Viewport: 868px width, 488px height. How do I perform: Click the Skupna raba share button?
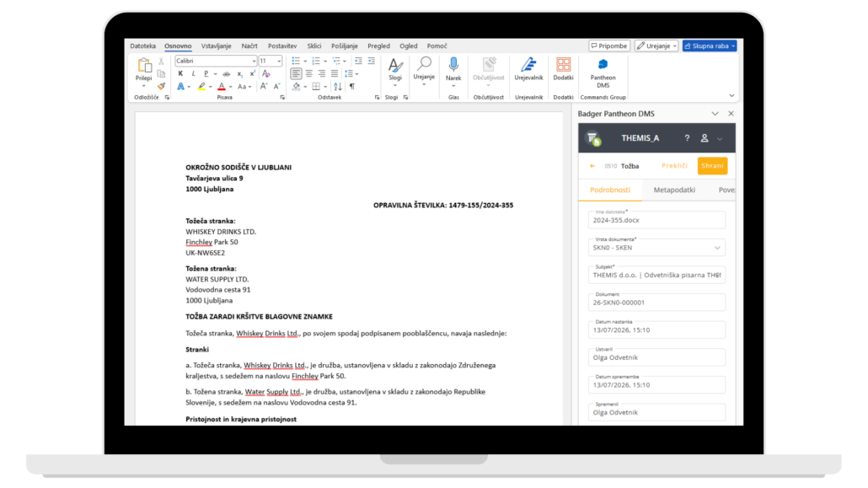click(709, 46)
